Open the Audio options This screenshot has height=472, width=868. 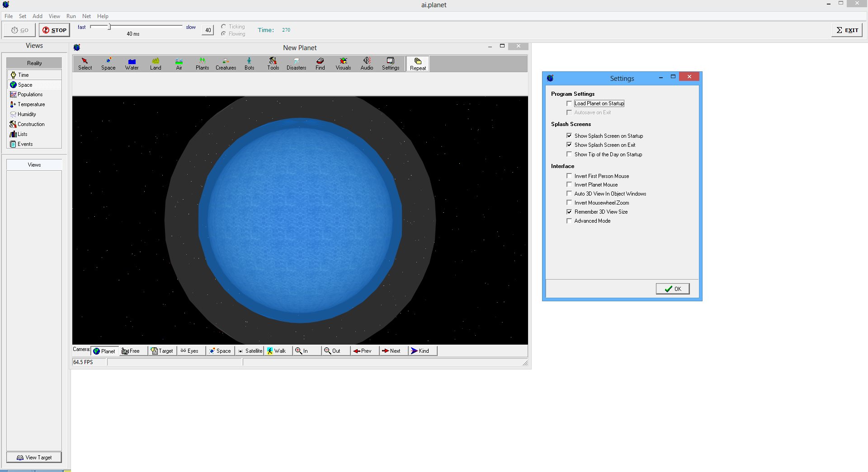(367, 64)
